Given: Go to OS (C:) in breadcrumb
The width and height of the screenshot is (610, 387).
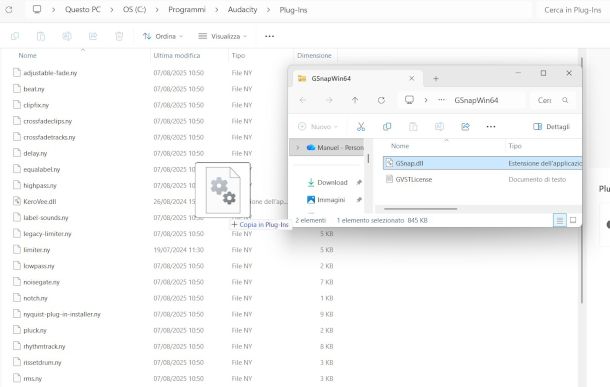Looking at the screenshot, I should click(x=134, y=10).
